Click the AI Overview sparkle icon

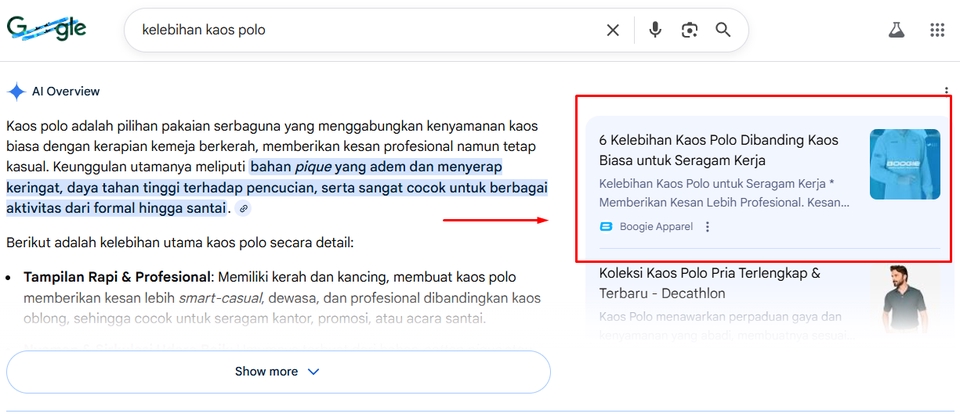point(16,92)
